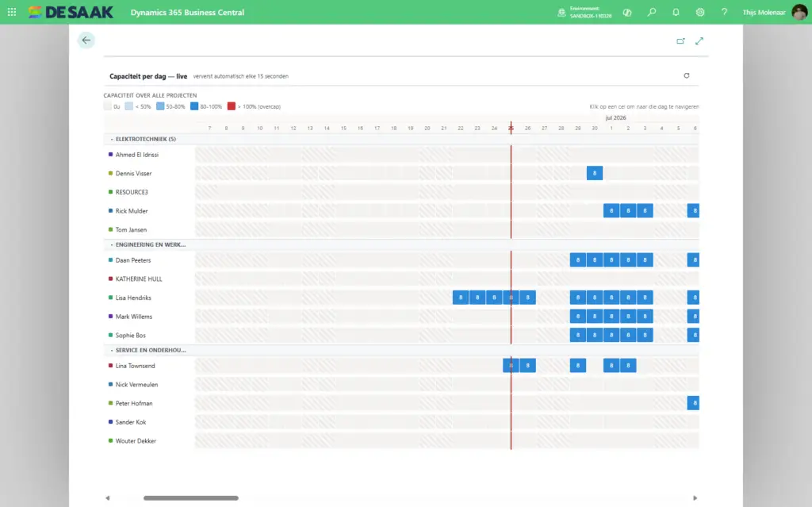Click the < 50% legend swatch
Image resolution: width=812 pixels, height=507 pixels.
129,106
